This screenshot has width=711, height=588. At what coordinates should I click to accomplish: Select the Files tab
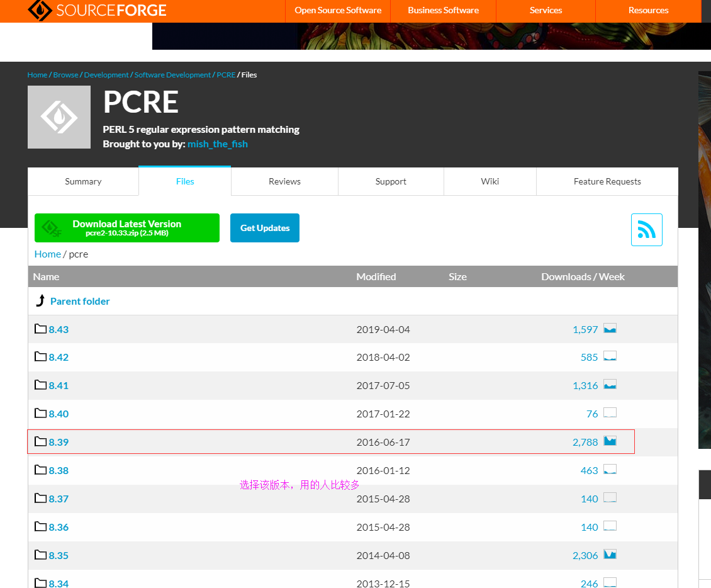(x=185, y=181)
